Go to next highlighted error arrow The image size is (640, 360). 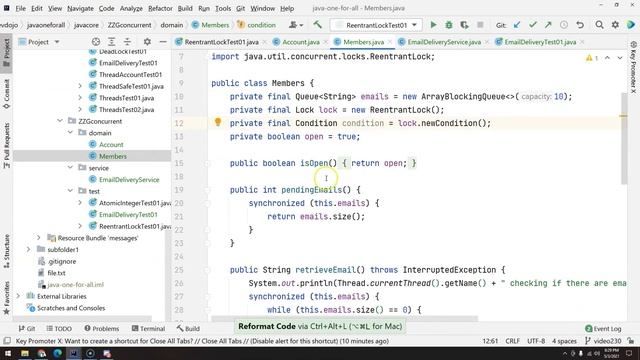[620, 58]
